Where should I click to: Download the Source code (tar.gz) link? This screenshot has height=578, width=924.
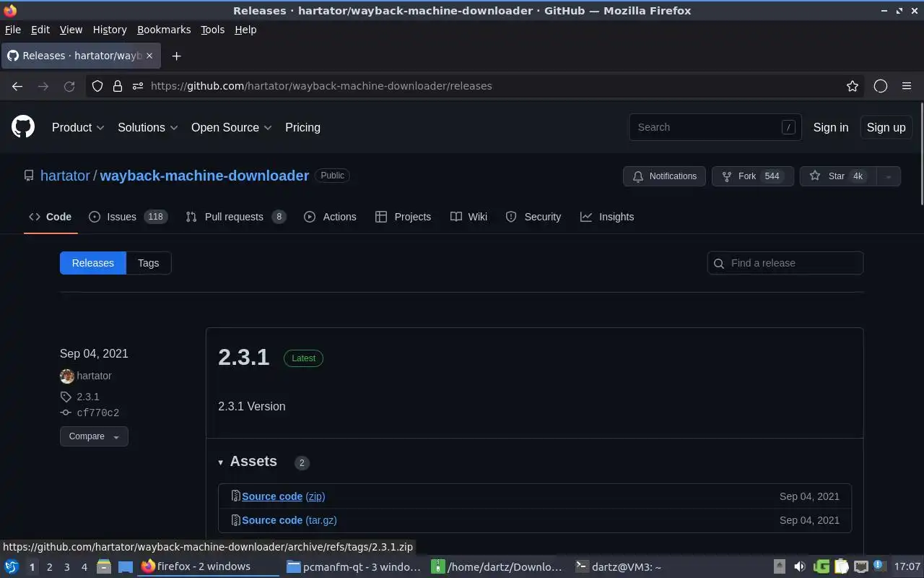pyautogui.click(x=289, y=520)
